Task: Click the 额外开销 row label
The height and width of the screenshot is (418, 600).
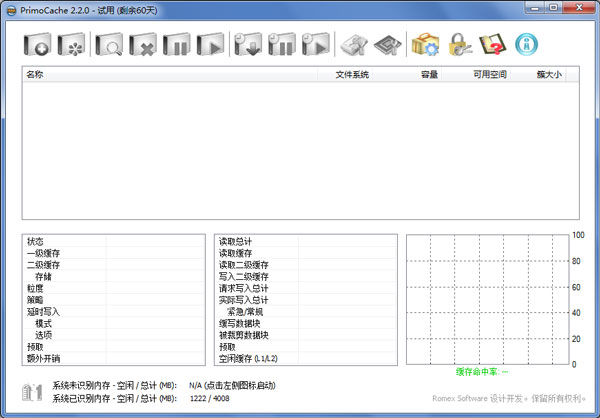Action: tap(43, 358)
